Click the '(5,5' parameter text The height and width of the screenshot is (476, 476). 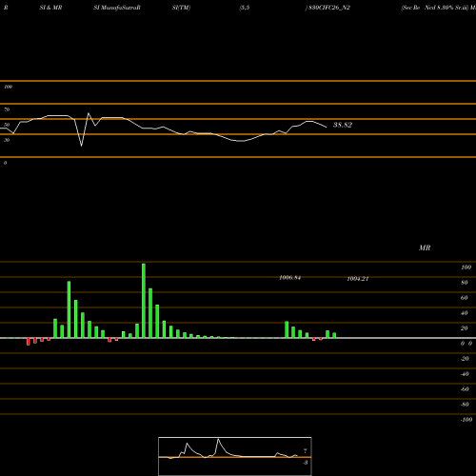[245, 8]
